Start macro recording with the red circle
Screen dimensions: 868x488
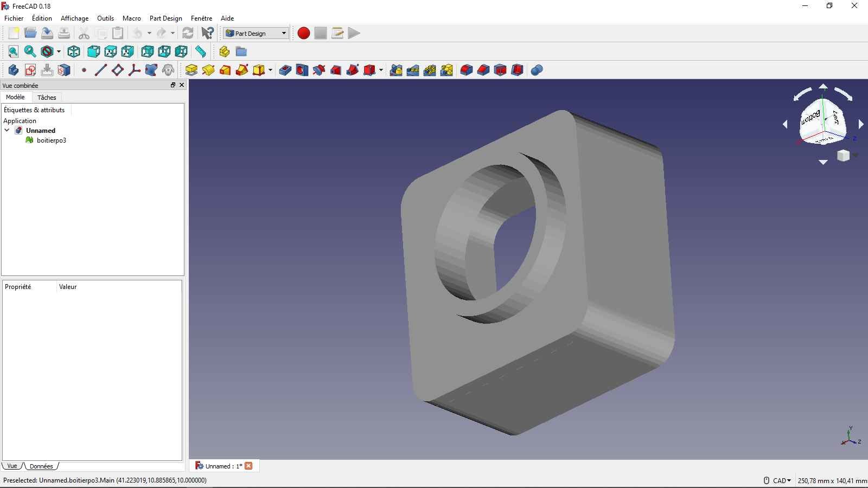tap(304, 33)
